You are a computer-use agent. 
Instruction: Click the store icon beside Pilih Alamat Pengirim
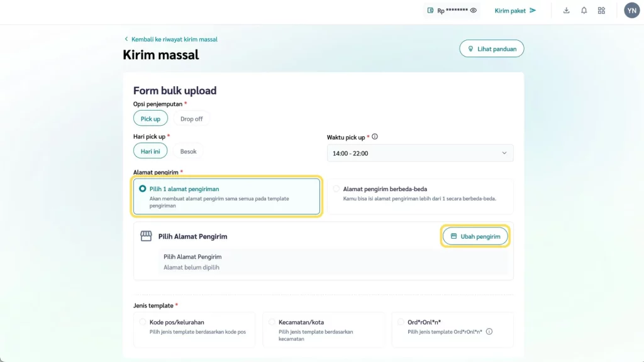tap(146, 236)
